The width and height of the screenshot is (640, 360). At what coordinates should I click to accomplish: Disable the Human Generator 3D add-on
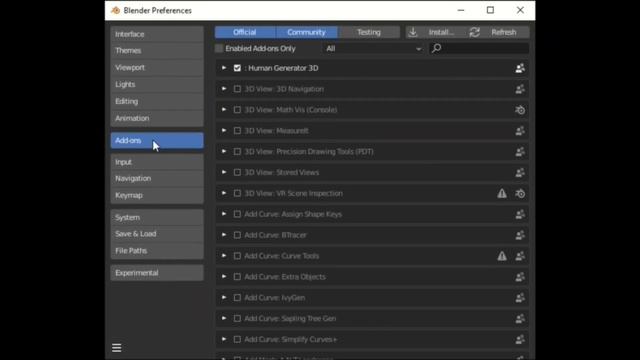(237, 68)
